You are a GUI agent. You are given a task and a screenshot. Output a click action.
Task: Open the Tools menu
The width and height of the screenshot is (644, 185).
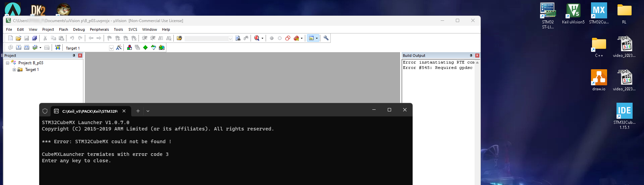[x=118, y=29]
